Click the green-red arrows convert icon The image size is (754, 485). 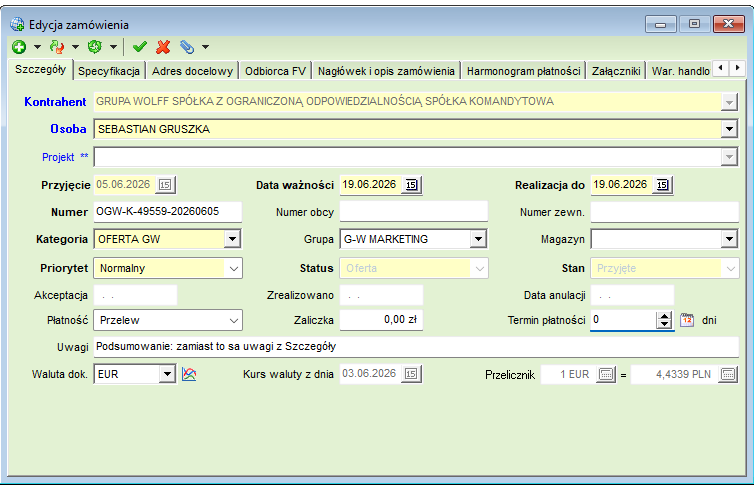(x=57, y=47)
